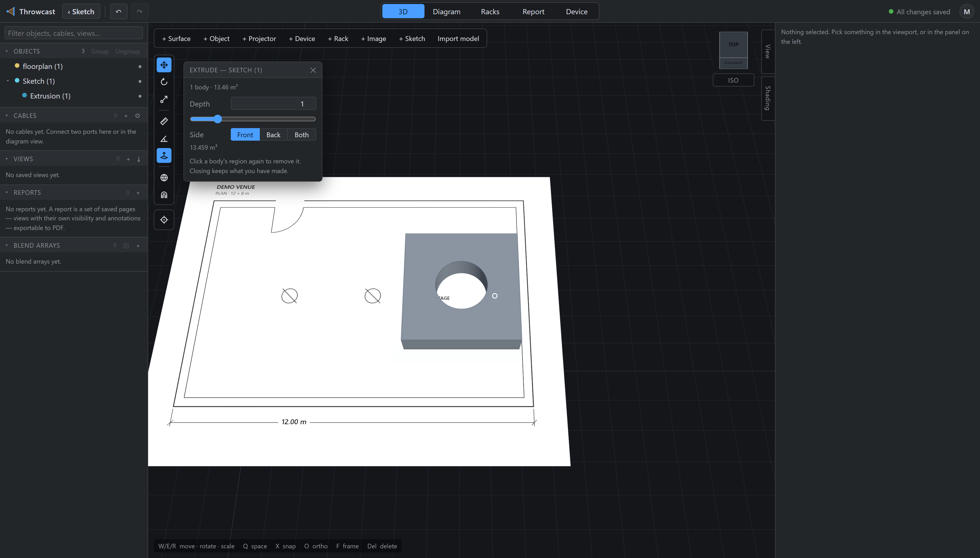The width and height of the screenshot is (980, 558).
Task: Toggle visibility dot for Sketch (1)
Action: [x=140, y=81]
